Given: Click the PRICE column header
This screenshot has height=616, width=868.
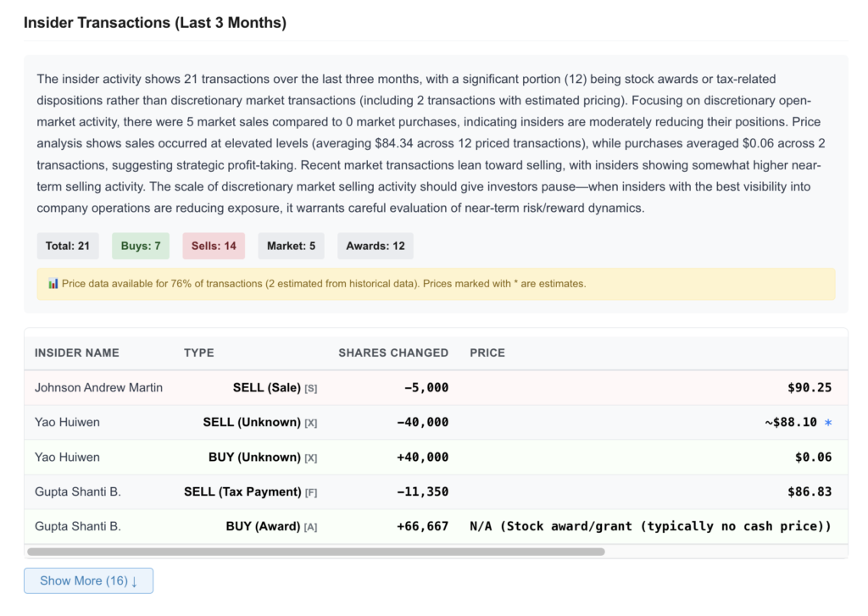Looking at the screenshot, I should 487,352.
